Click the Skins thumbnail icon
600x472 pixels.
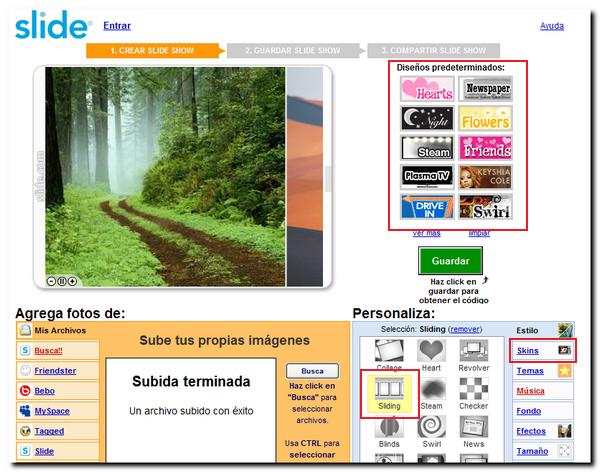[565, 350]
